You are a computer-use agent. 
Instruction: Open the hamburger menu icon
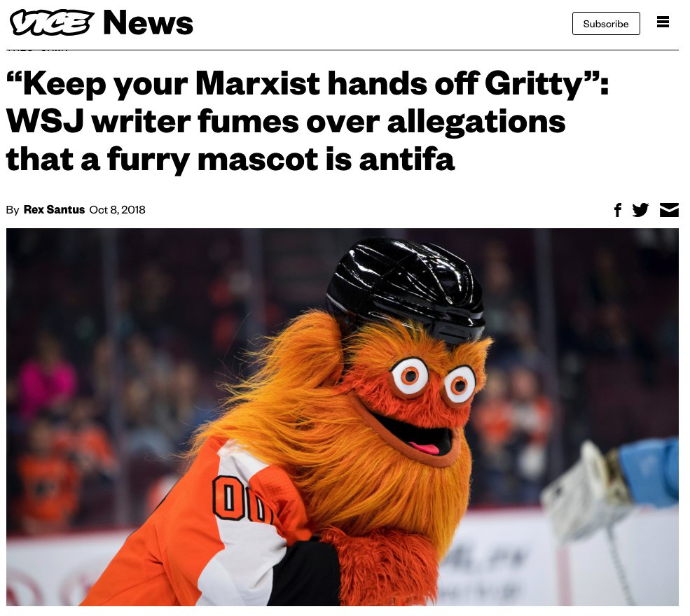(x=663, y=22)
